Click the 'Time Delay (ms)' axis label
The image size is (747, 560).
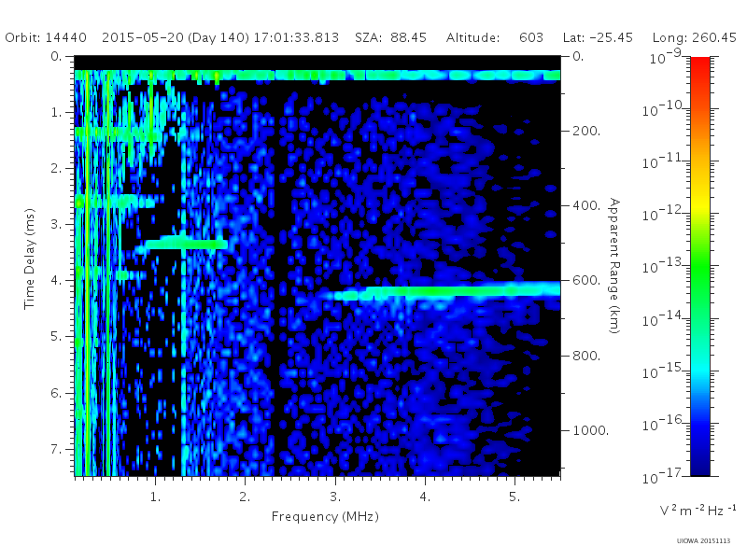tap(30, 259)
